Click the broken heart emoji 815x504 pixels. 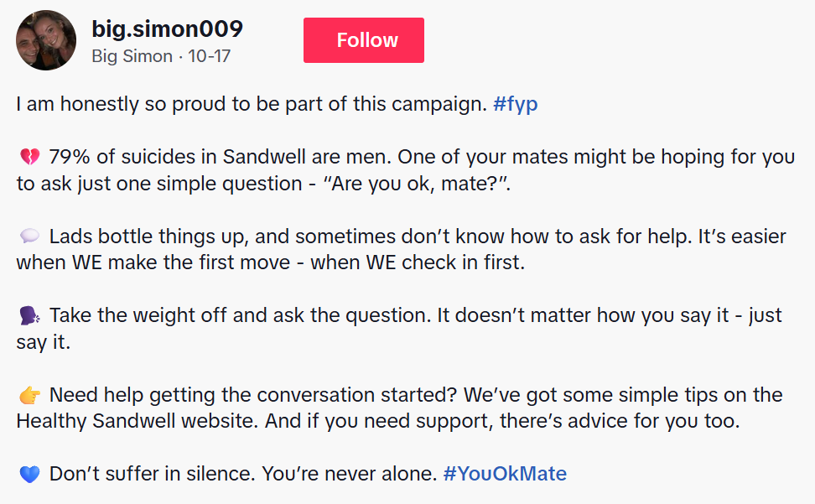29,157
